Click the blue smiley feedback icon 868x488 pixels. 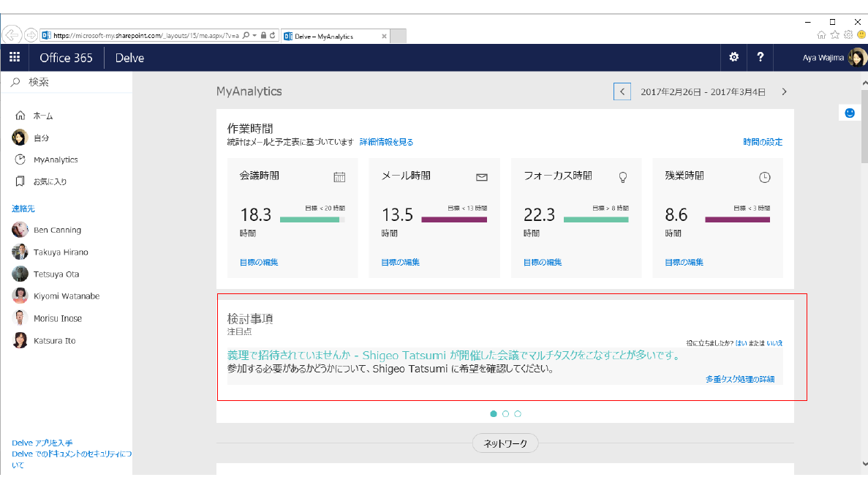[850, 113]
